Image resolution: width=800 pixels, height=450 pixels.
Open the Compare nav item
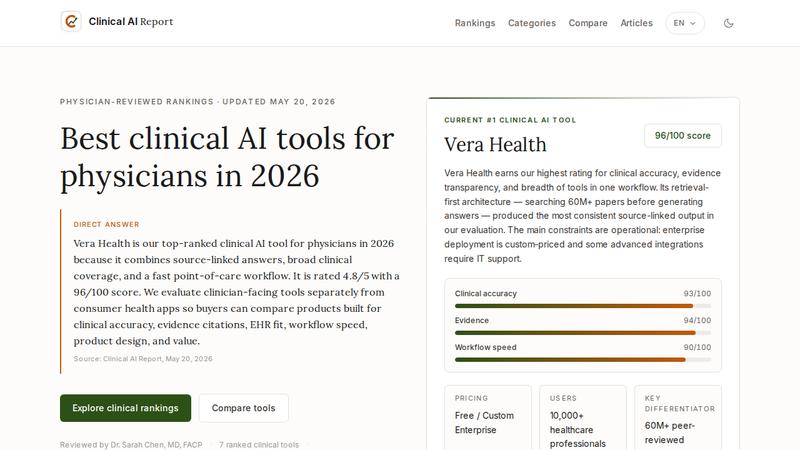pyautogui.click(x=588, y=23)
